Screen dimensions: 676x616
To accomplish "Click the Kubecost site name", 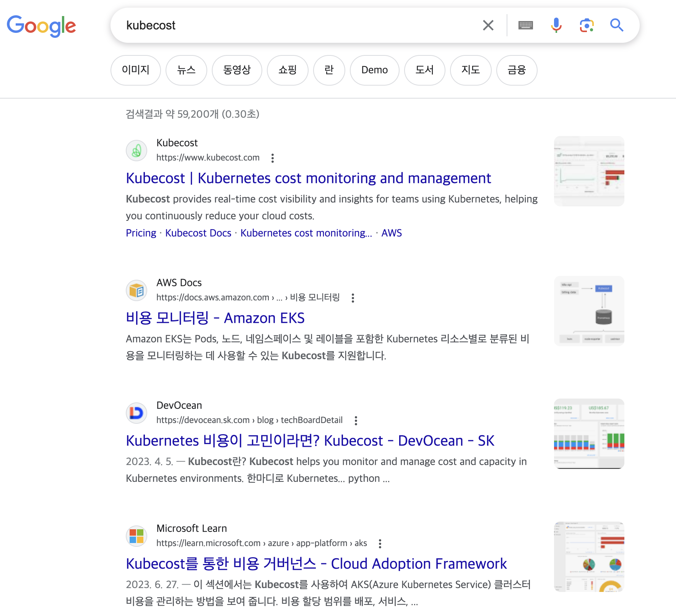I will pos(177,143).
